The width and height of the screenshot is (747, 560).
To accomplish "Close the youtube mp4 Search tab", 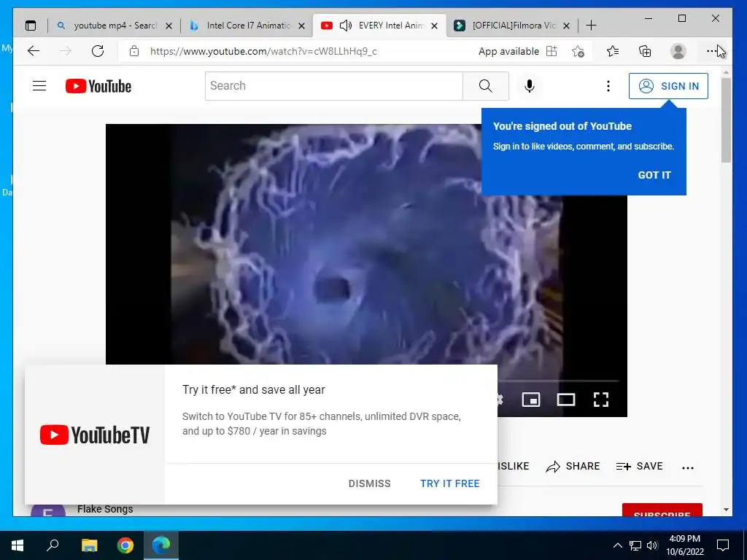I will (x=169, y=26).
